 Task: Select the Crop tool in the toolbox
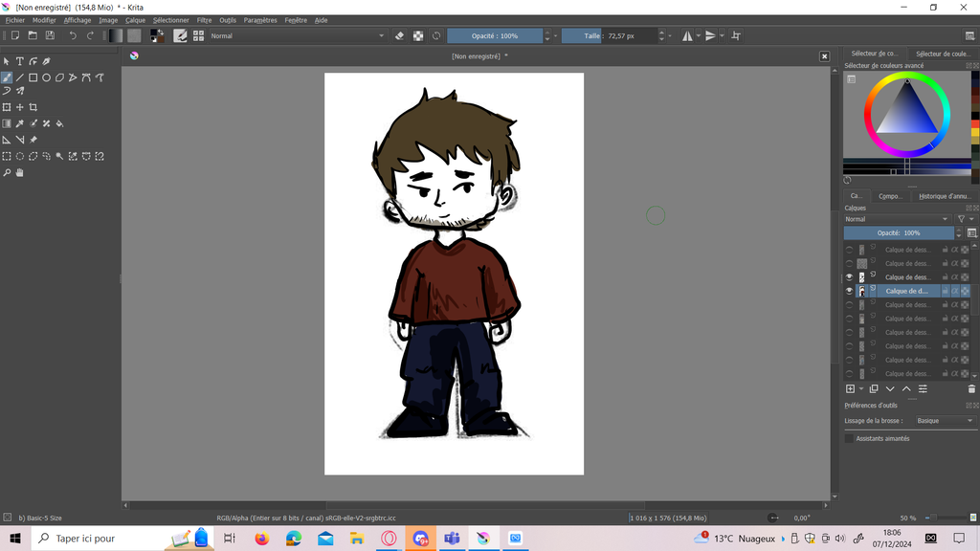click(x=33, y=107)
